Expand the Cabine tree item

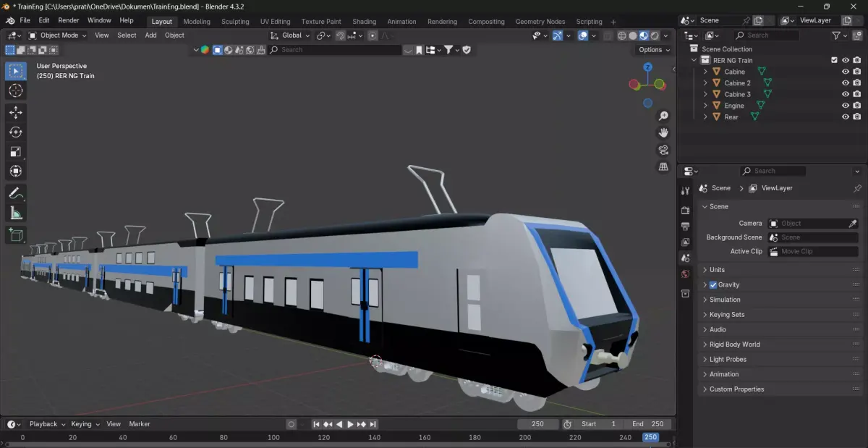click(705, 72)
